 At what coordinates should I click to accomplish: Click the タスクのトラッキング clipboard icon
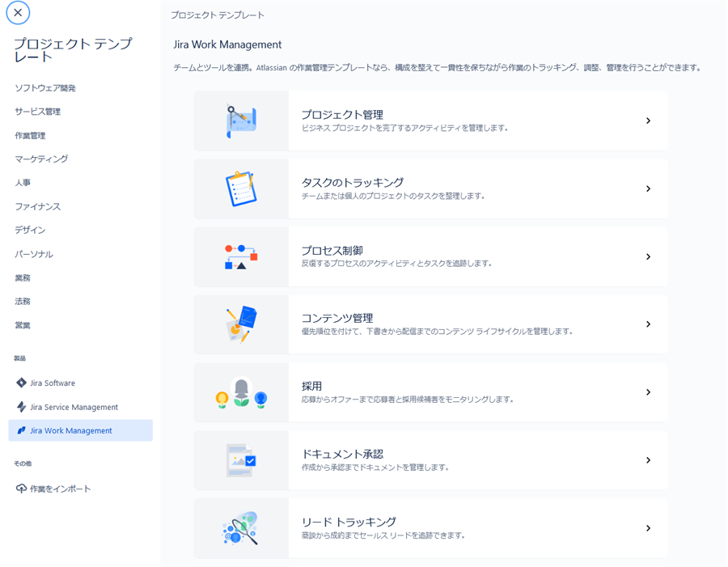[x=241, y=188]
